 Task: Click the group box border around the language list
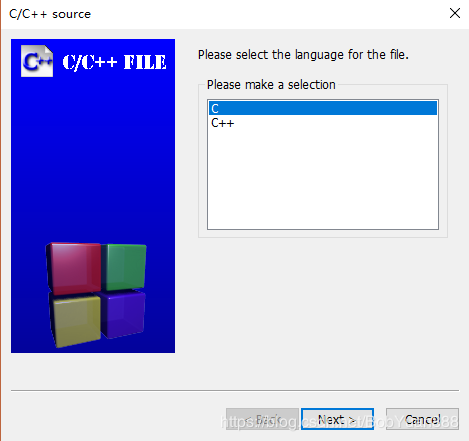click(x=447, y=161)
